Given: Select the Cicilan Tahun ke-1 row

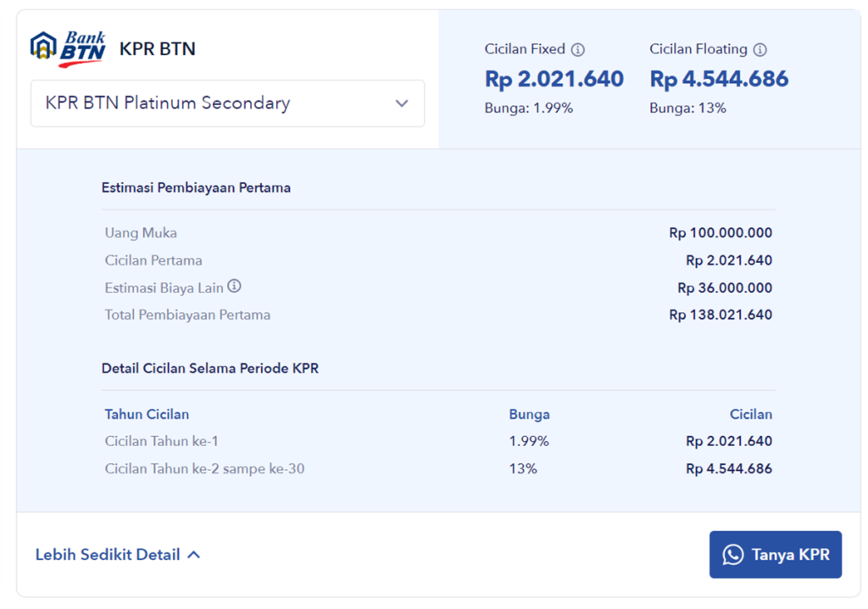Looking at the screenshot, I should click(160, 441).
